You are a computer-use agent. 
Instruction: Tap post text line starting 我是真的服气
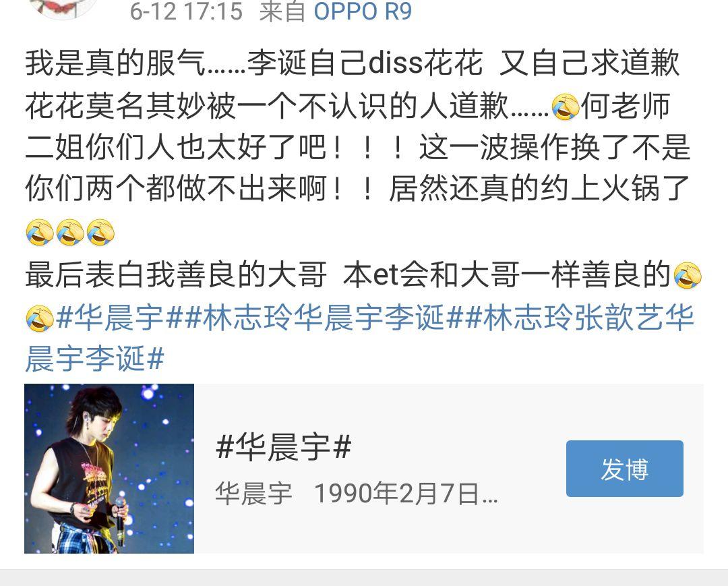pos(353,63)
